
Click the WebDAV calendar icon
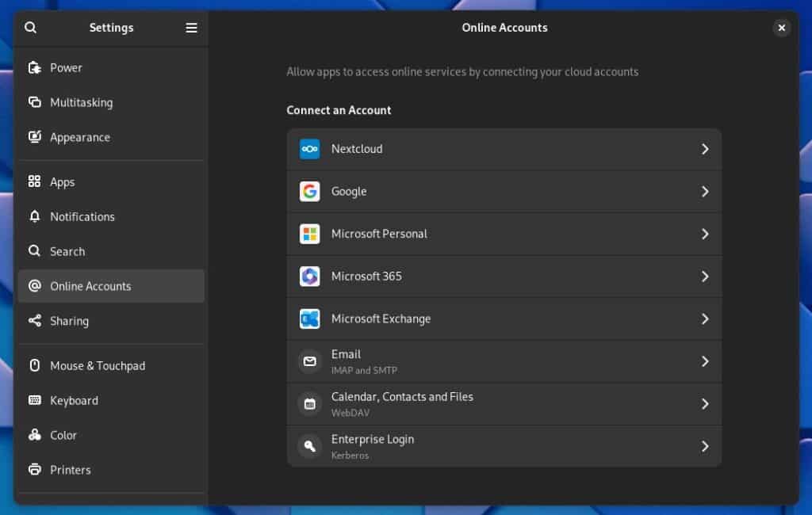tap(309, 404)
